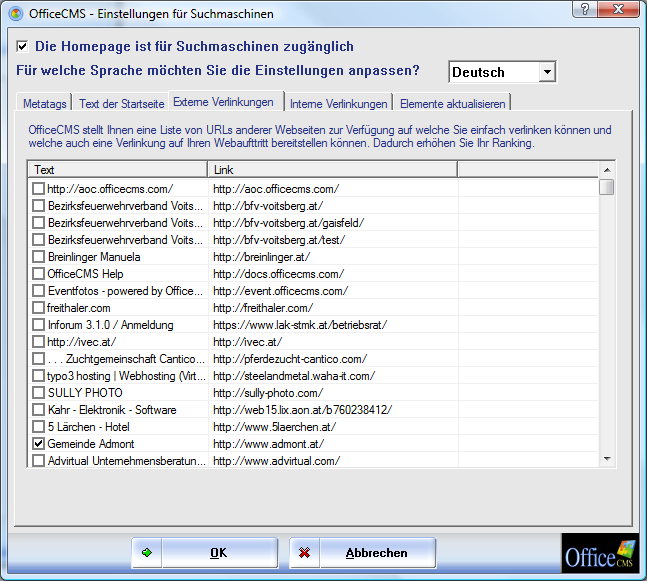Uncheck homepage accessible for search engines

tap(22, 46)
